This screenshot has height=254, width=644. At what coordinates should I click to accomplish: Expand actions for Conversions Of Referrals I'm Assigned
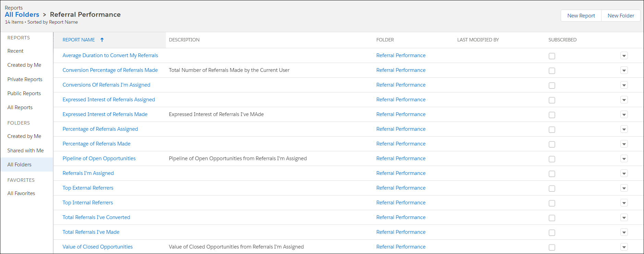click(624, 85)
